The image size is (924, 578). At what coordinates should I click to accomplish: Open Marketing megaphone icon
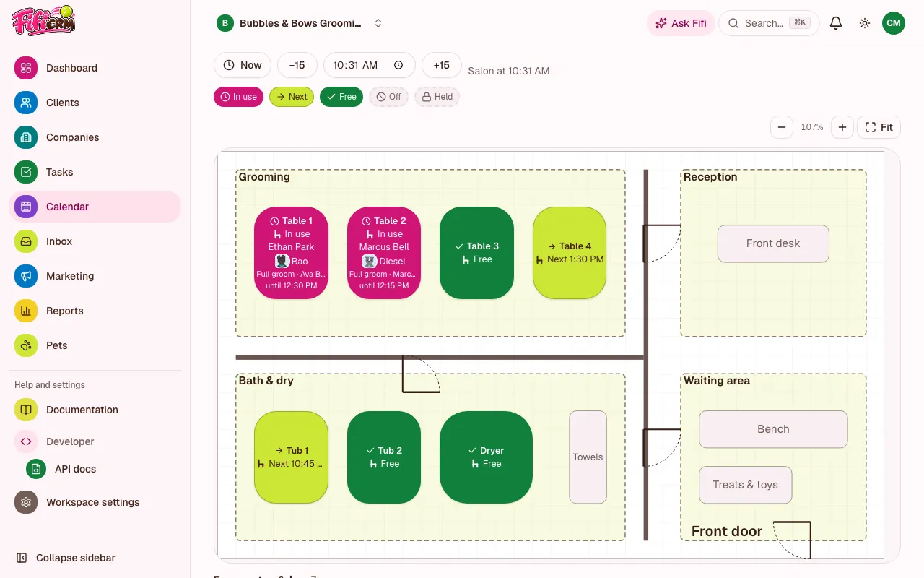click(26, 276)
